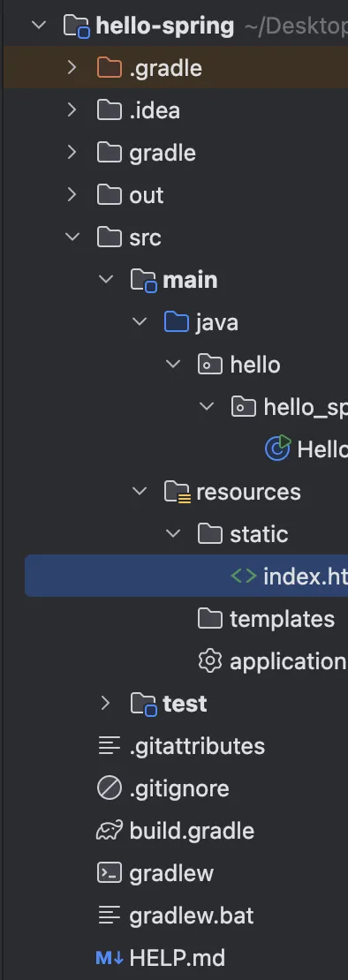Select the .idea folder name
The image size is (348, 980).
pos(155,110)
